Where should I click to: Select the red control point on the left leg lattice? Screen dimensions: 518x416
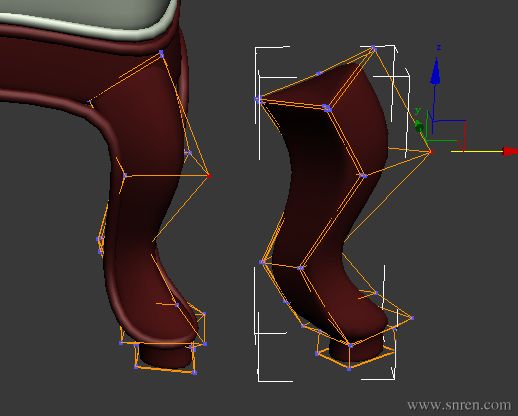pos(209,175)
